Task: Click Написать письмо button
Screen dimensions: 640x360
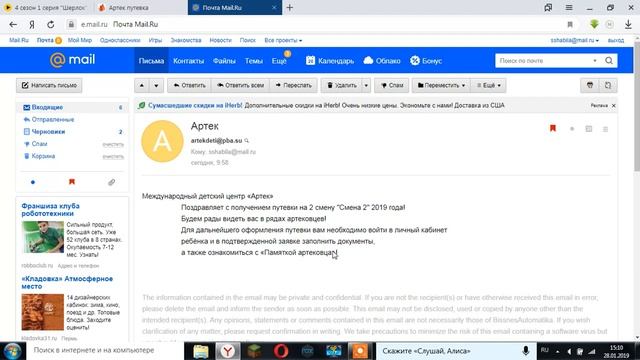Action: tap(49, 85)
